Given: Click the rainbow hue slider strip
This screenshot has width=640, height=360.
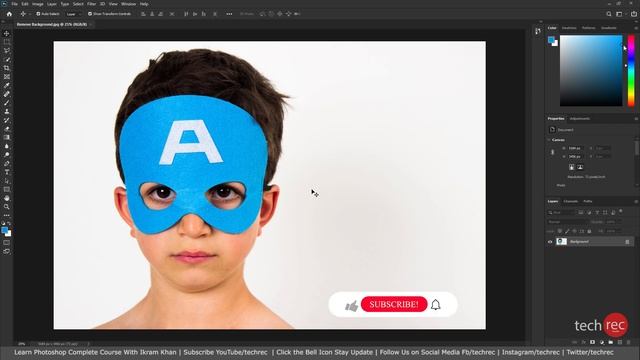Looking at the screenshot, I should coord(631,71).
